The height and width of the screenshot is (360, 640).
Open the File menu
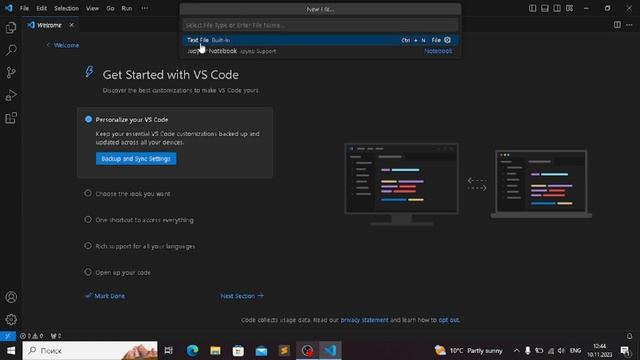pos(24,8)
